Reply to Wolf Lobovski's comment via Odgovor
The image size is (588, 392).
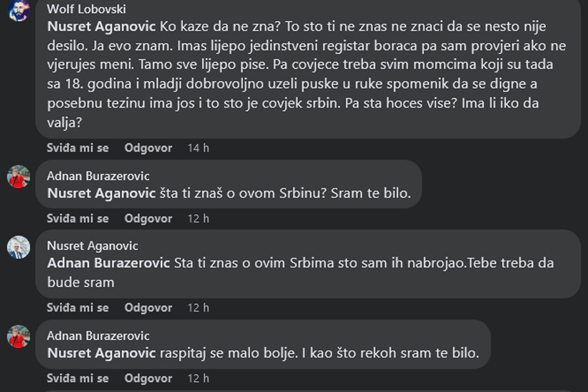coord(148,148)
